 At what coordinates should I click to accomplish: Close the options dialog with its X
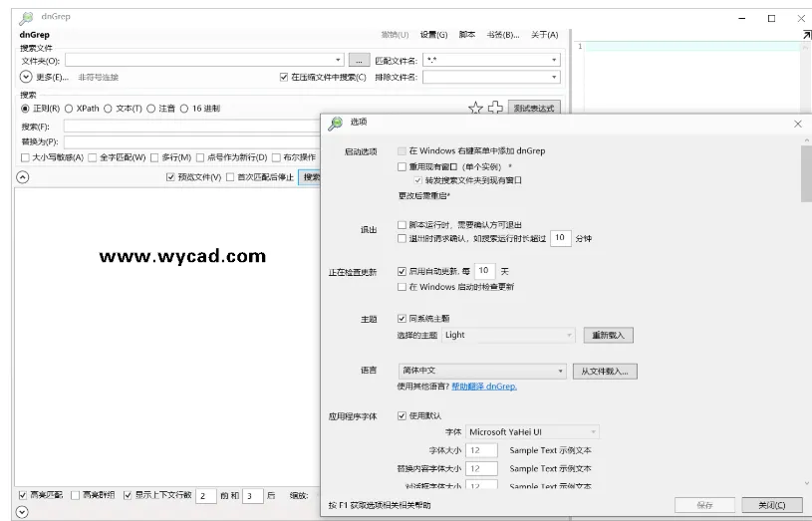click(x=797, y=124)
